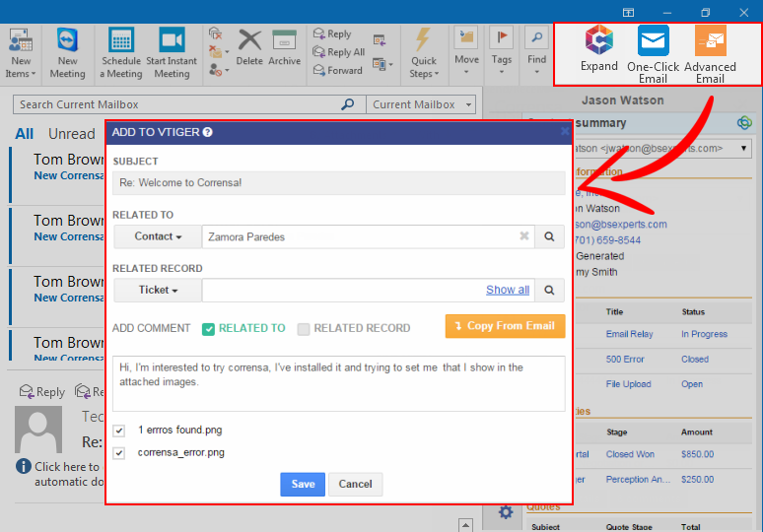
Task: Launch Start Instant Meeting
Action: [172, 53]
